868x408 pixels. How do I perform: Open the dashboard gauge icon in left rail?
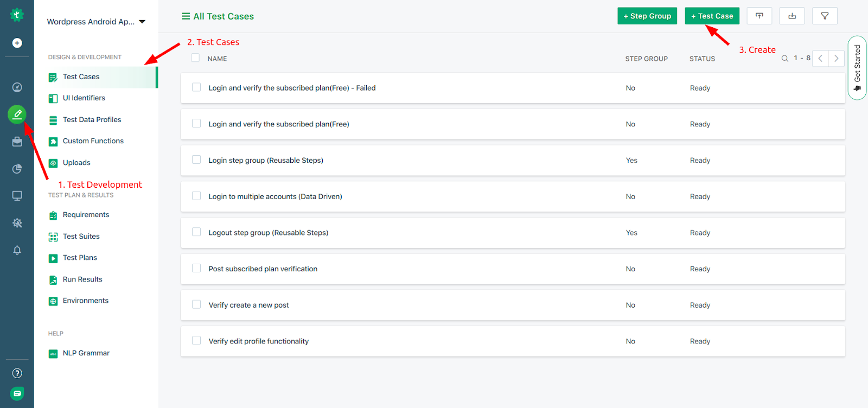17,87
